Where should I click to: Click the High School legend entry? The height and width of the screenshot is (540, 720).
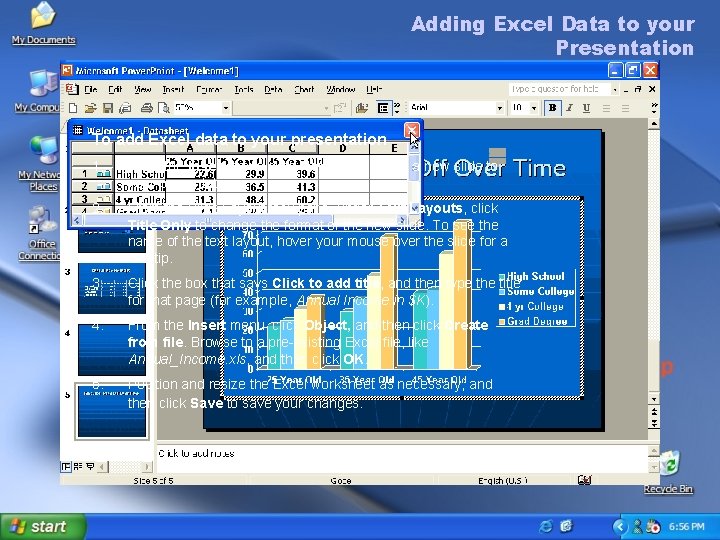531,276
